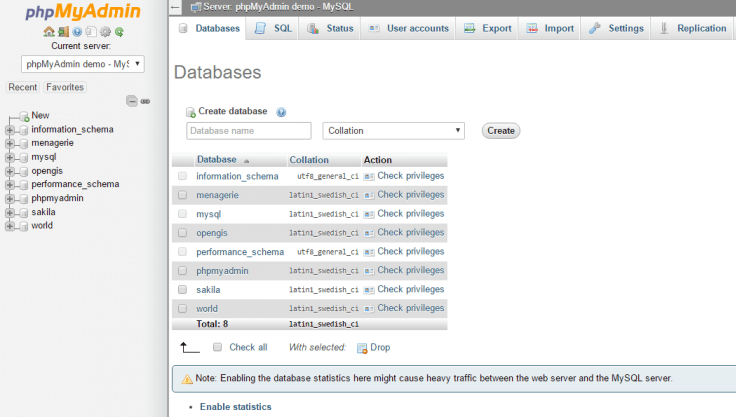
Task: Click the Recent button
Action: (x=23, y=87)
